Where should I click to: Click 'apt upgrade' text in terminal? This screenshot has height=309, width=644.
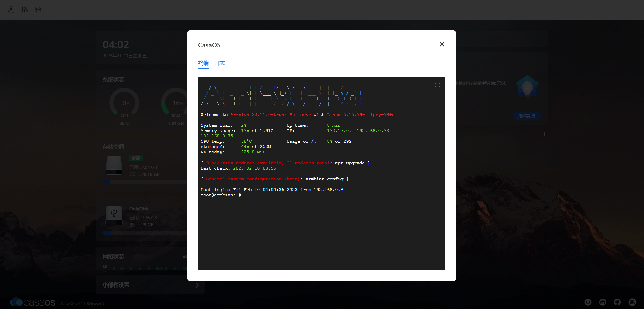pos(350,163)
